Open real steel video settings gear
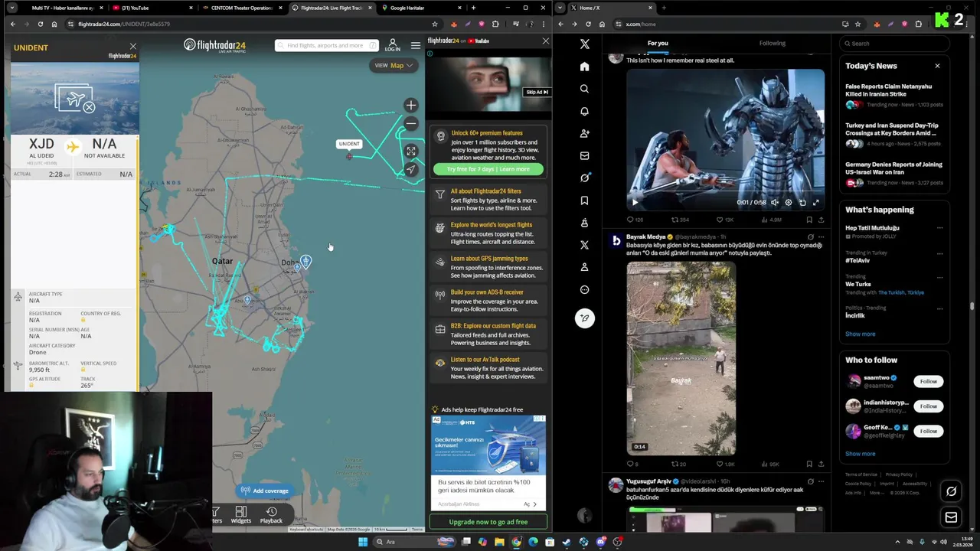Screen dimensions: 980x551 click(x=789, y=203)
